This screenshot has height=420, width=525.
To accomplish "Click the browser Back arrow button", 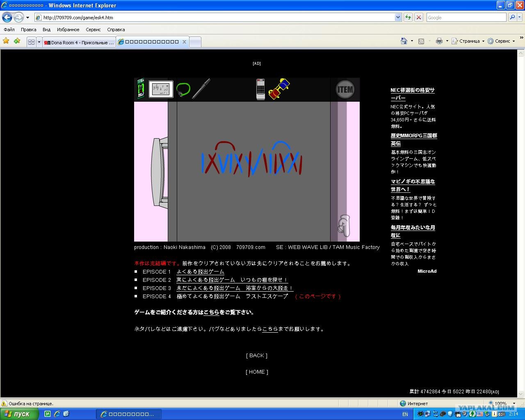I will pyautogui.click(x=7, y=18).
